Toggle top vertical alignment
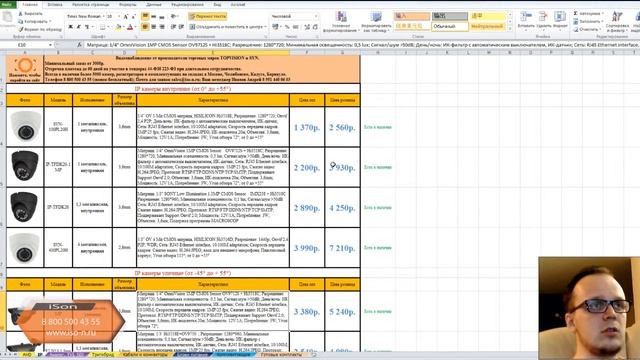Viewport: 640px width, 360px height. pyautogui.click(x=145, y=16)
